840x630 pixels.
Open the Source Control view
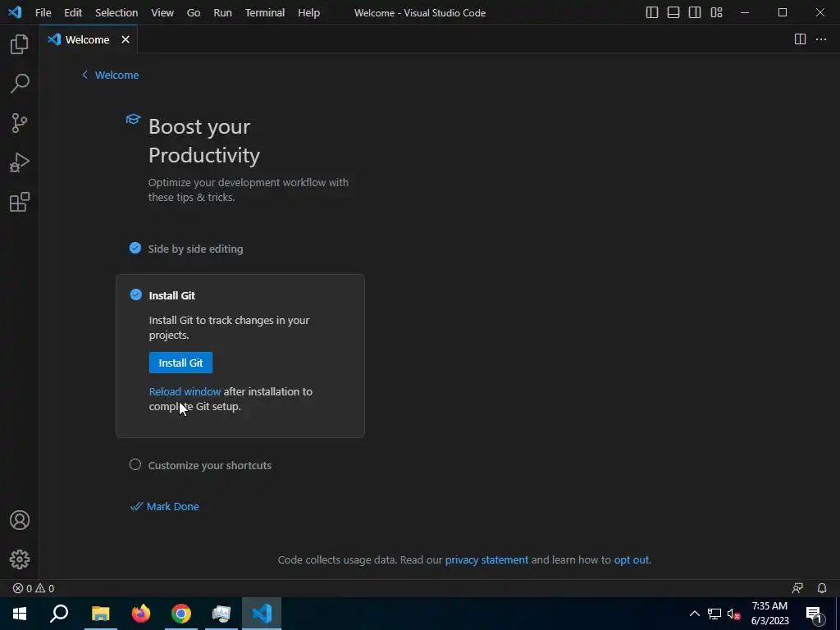pos(20,123)
